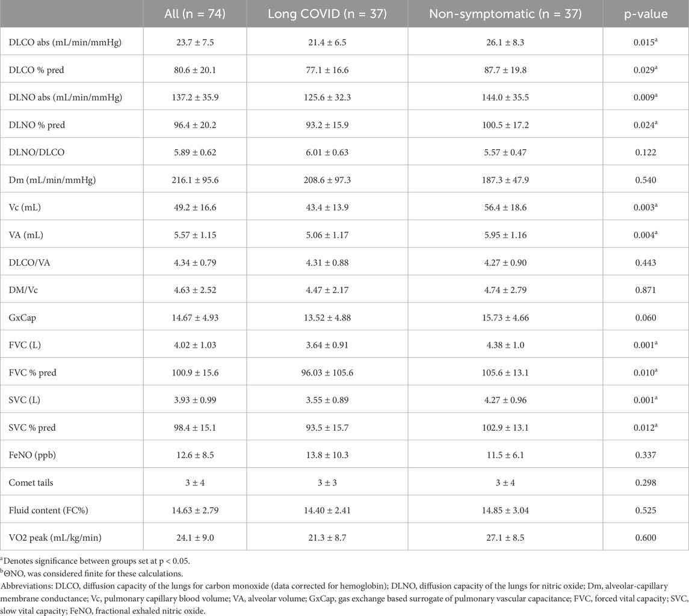Click the 0.871 p-value for DM/Vc
The image size is (689, 616).
point(646,290)
